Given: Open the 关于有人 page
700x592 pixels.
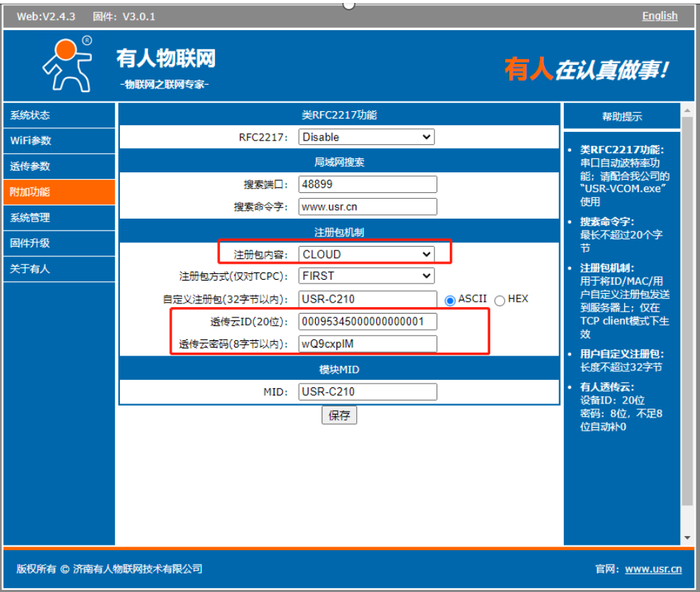Looking at the screenshot, I should click(x=59, y=269).
